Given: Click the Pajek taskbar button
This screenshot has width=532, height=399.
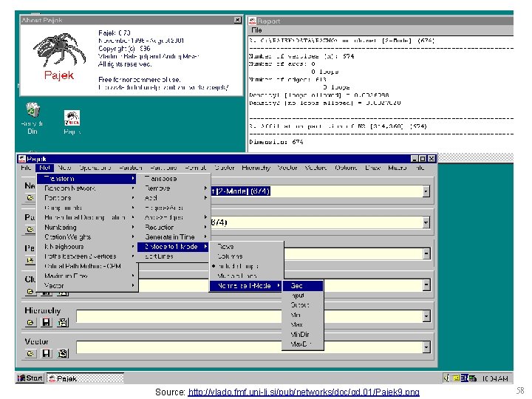Looking at the screenshot, I should coord(85,378).
